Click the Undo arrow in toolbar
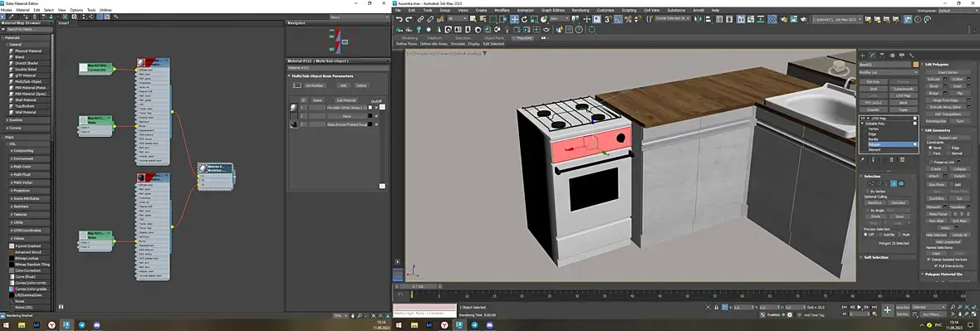Image resolution: width=980 pixels, height=331 pixels. point(399,19)
